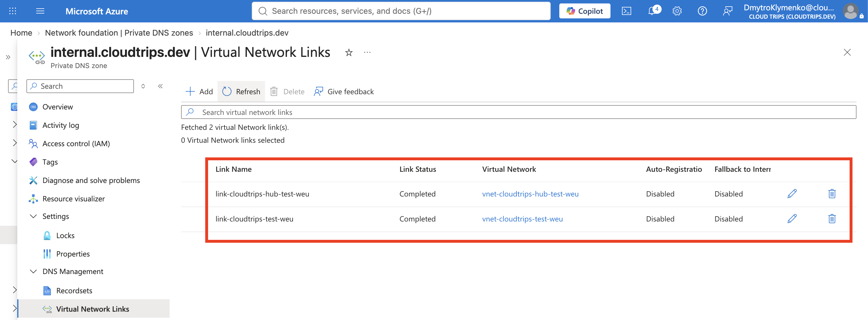868x320 pixels.
Task: Open Recordsets under DNS Management
Action: click(x=74, y=291)
